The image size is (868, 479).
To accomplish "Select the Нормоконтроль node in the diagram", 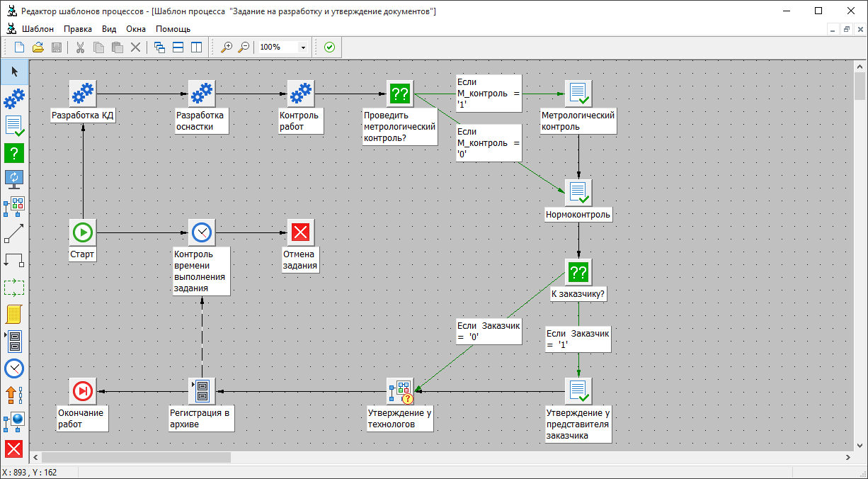I will (578, 192).
